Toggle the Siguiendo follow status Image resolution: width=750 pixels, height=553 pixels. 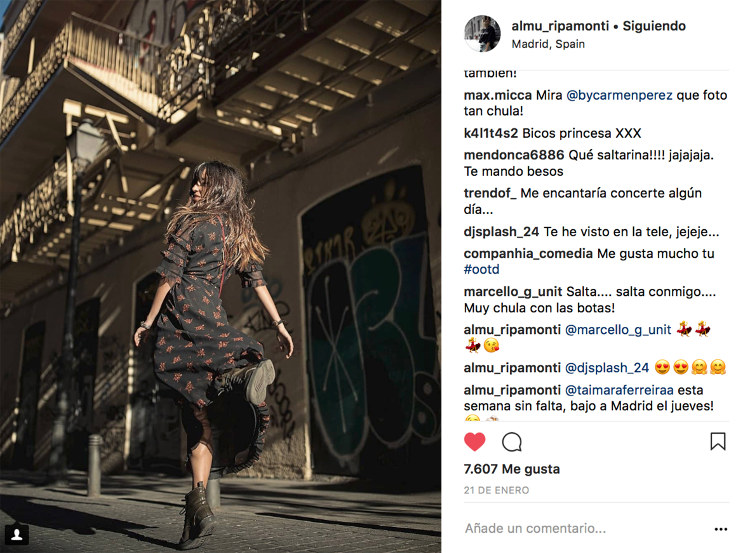(654, 26)
